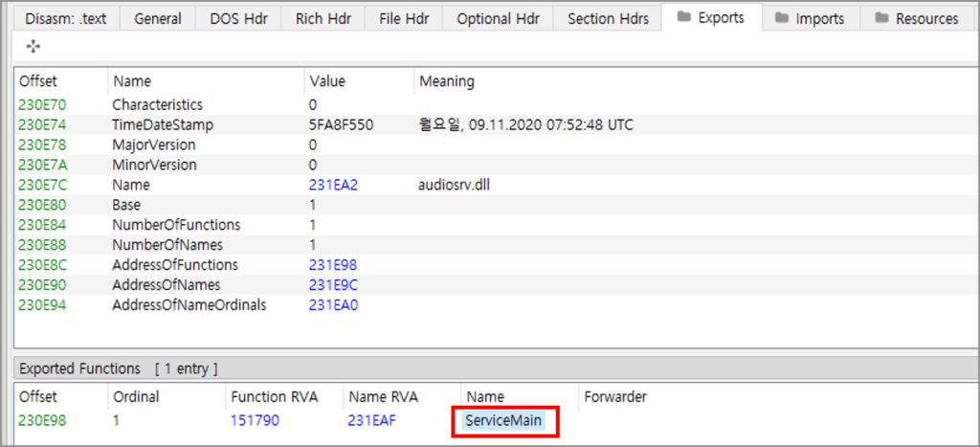Viewport: 980px width, 447px height.
Task: Switch to the Disasm: .text tab
Action: click(x=65, y=18)
